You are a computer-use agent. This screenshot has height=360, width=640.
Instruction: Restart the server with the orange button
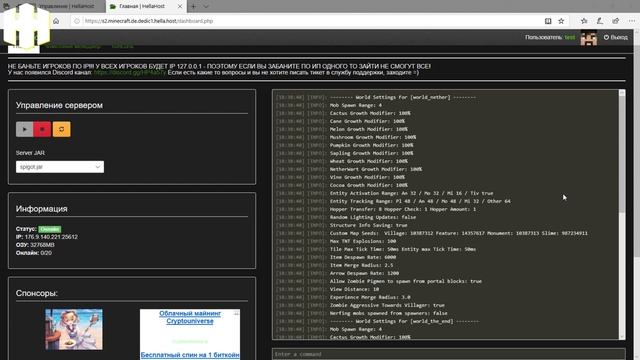pyautogui.click(x=62, y=129)
